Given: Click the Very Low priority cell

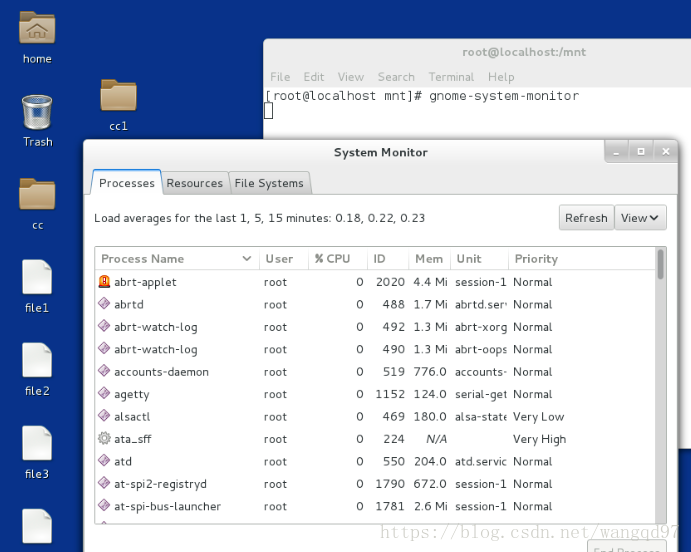Looking at the screenshot, I should [539, 417].
